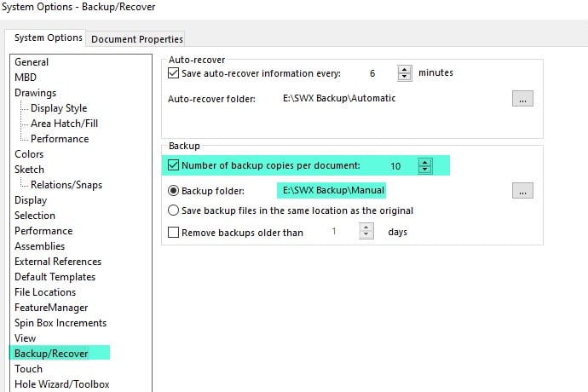Select Relations/Snaps under Sketch
Screen dimensions: 588x392
coord(66,185)
